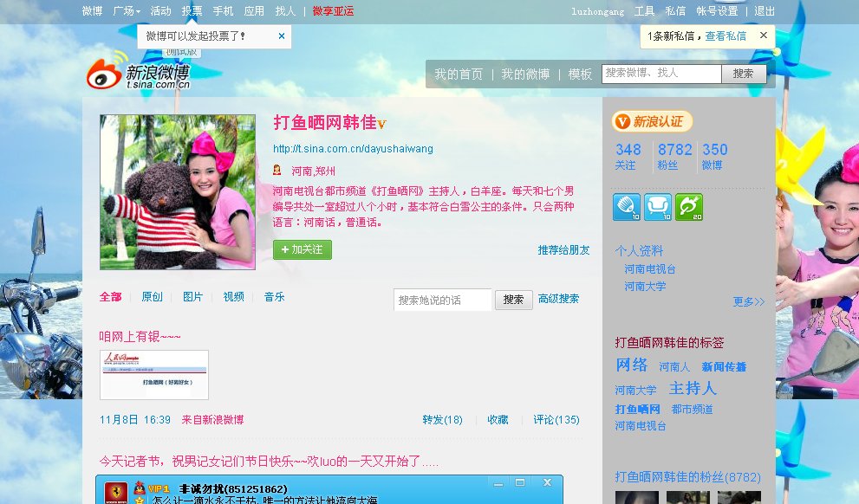The image size is (859, 504).
Task: Click the 新浪认证 verified badge
Action: click(x=652, y=122)
